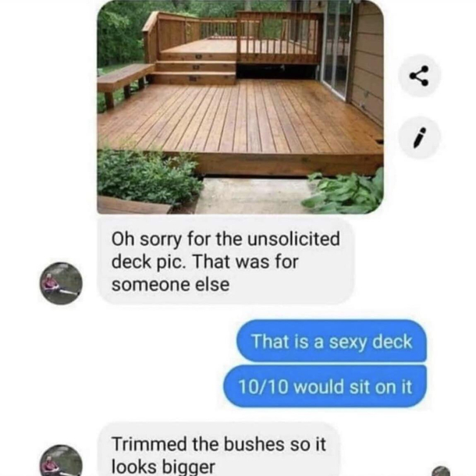The height and width of the screenshot is (476, 476).
Task: Select 'That is a sexy deck' bubble
Action: [332, 341]
